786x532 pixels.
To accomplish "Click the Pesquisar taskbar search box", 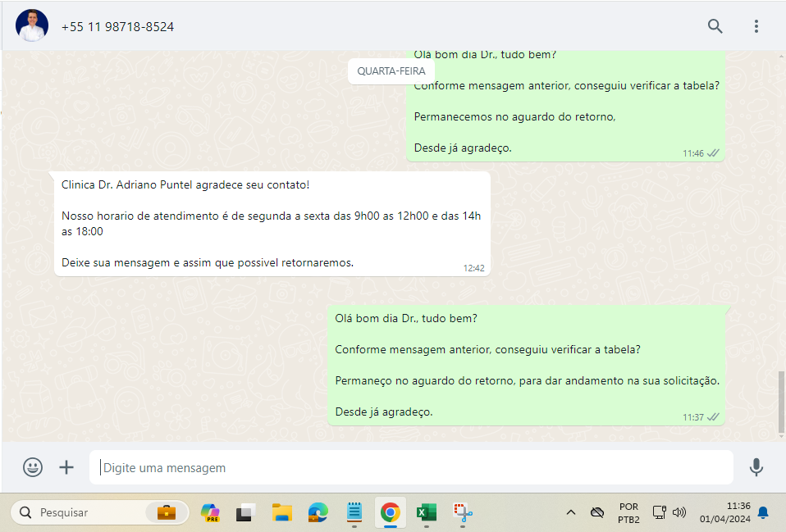I will (x=99, y=512).
